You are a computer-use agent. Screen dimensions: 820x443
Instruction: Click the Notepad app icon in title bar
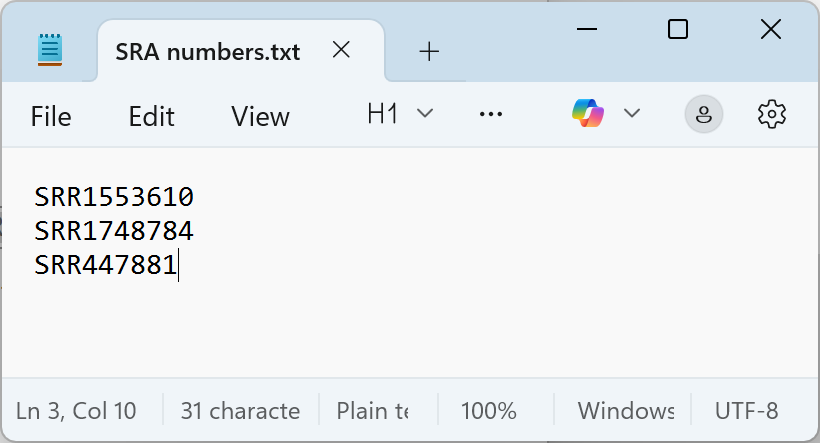50,50
